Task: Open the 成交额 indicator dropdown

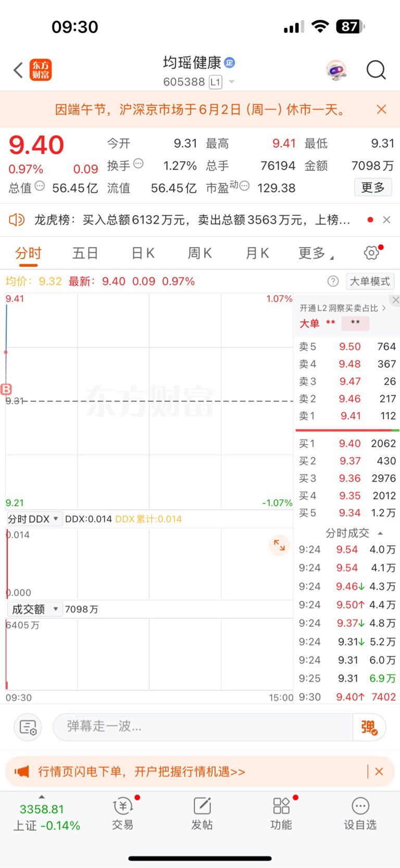Action: click(x=34, y=609)
